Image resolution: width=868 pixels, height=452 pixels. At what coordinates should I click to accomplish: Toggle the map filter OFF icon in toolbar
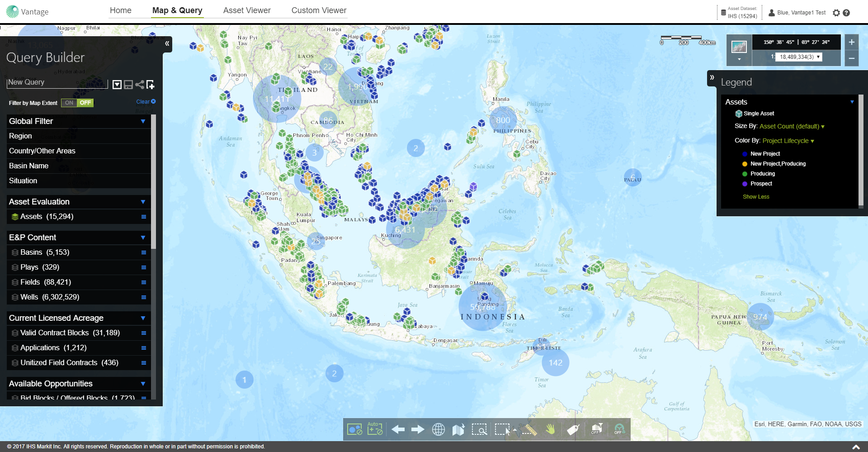tap(597, 429)
